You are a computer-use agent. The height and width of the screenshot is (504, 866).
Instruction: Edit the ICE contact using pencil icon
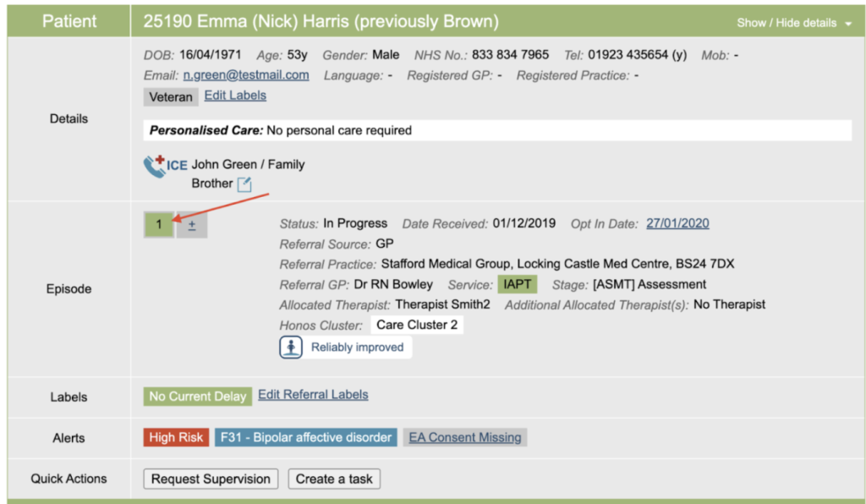[x=244, y=184]
